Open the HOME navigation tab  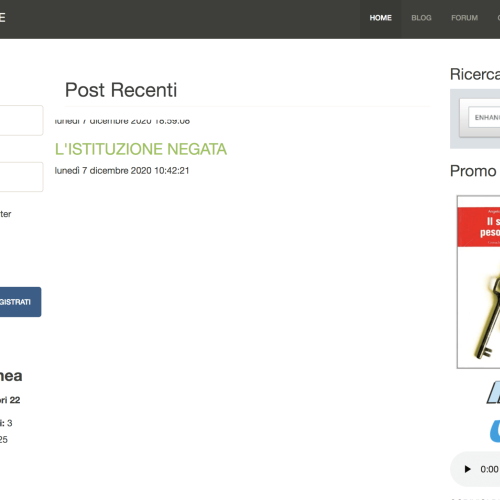[380, 18]
